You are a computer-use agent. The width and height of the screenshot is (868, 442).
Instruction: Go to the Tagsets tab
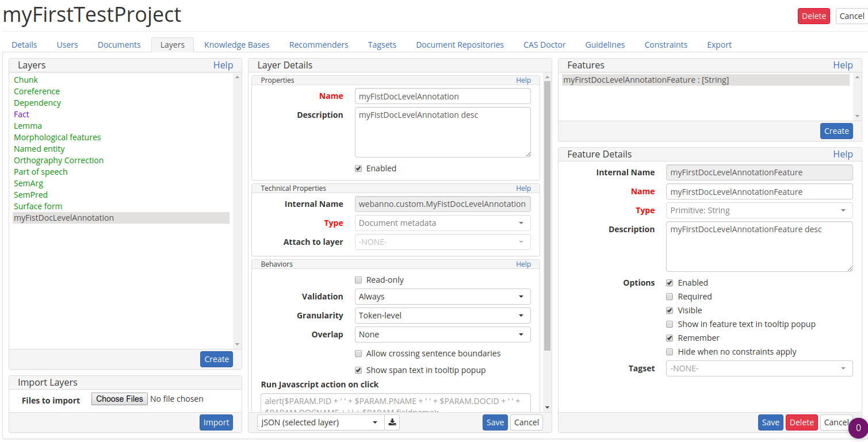point(382,44)
